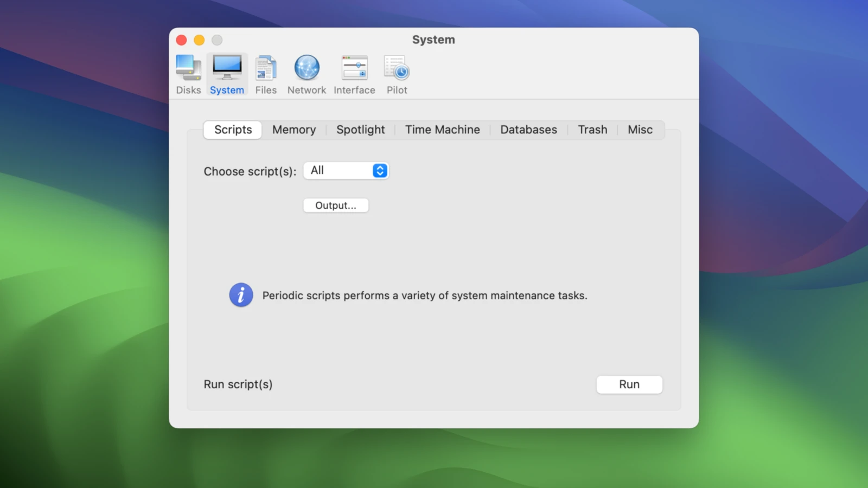Image resolution: width=868 pixels, height=488 pixels.
Task: Click the Output... button
Action: coord(336,206)
